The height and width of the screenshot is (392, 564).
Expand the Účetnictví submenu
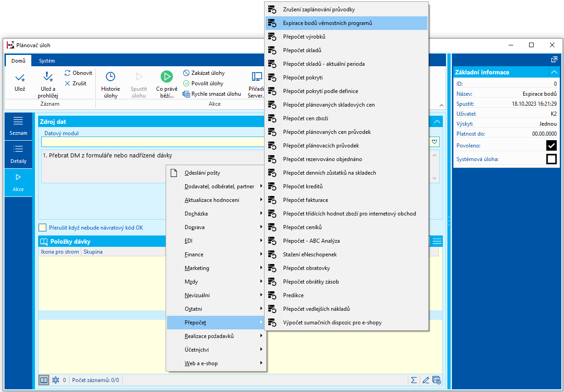point(216,350)
